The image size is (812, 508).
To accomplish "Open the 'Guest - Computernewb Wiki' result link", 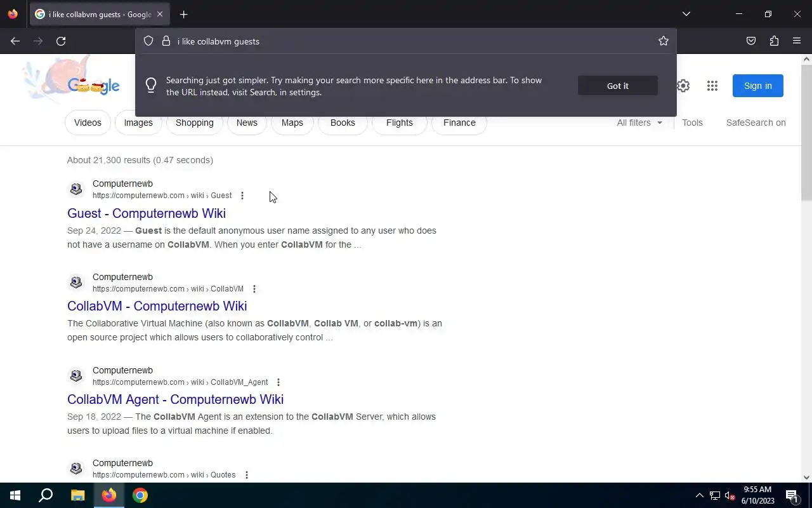I will tap(147, 213).
